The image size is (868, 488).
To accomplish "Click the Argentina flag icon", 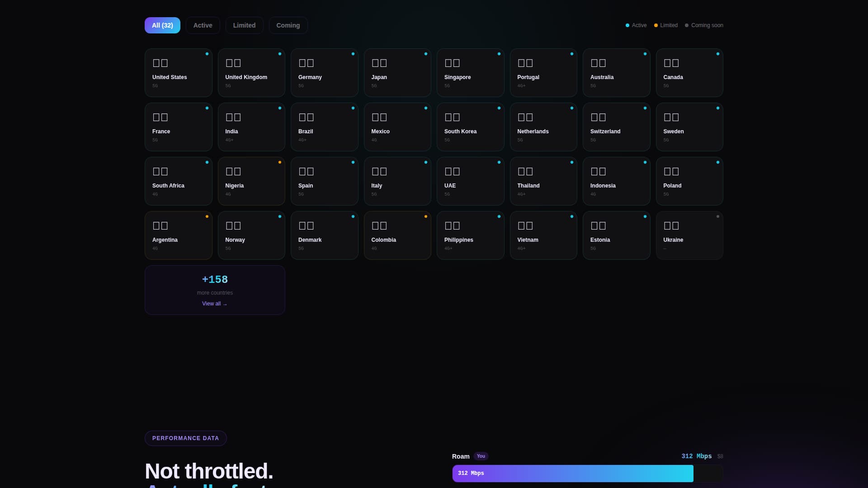I will [x=160, y=225].
